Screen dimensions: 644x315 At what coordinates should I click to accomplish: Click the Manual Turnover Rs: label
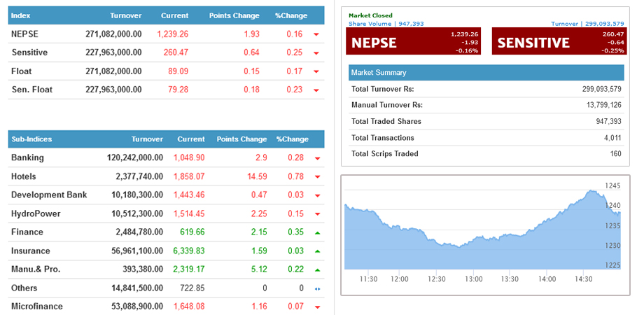387,105
